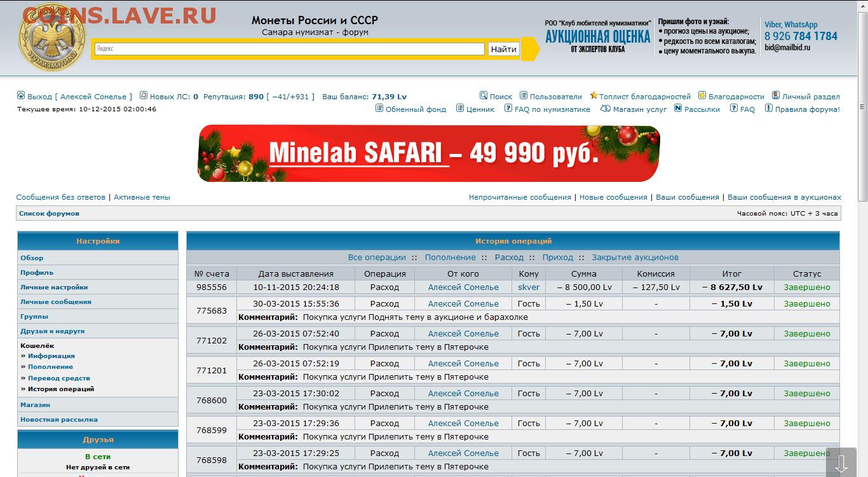Click the new private messages icon
This screenshot has width=868, height=477.
144,95
